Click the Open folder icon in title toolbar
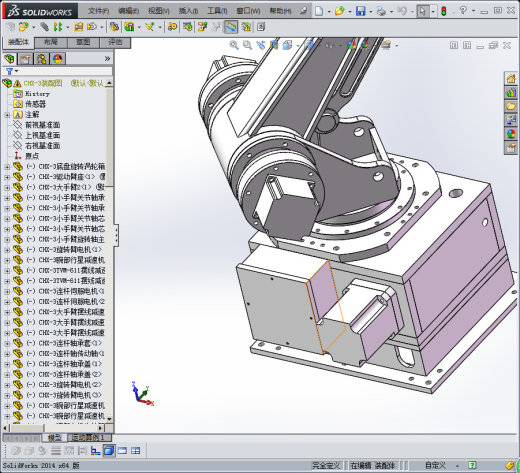This screenshot has width=520, height=473. point(339,11)
